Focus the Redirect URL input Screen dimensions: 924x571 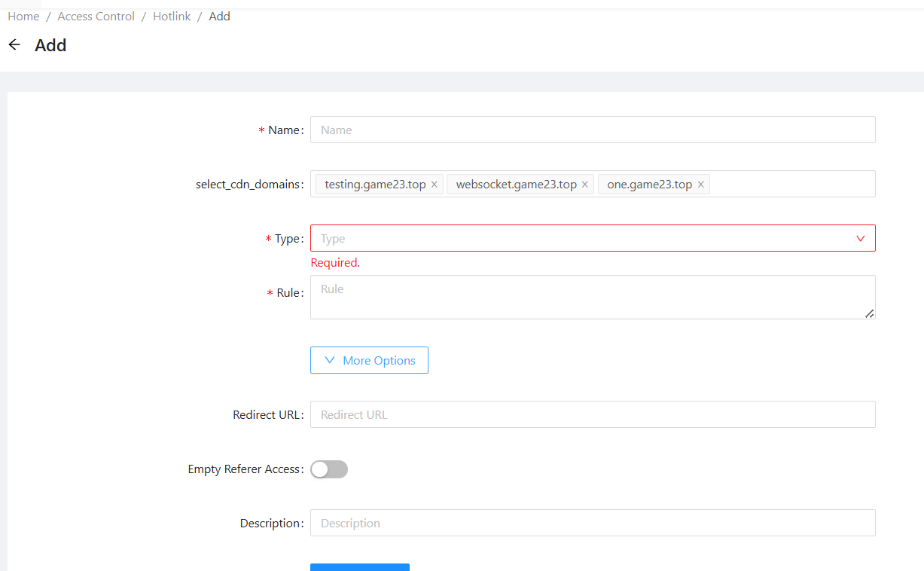click(x=593, y=414)
